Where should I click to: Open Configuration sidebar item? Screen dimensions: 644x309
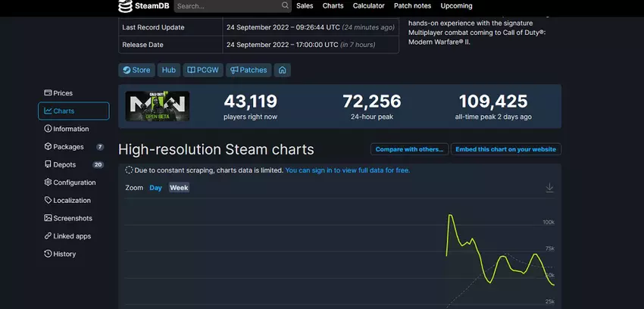pos(74,183)
